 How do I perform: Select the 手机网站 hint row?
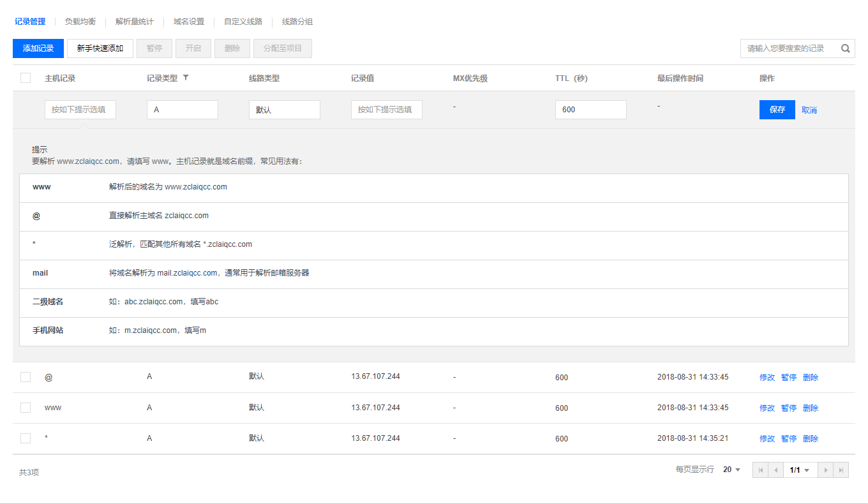pyautogui.click(x=434, y=332)
